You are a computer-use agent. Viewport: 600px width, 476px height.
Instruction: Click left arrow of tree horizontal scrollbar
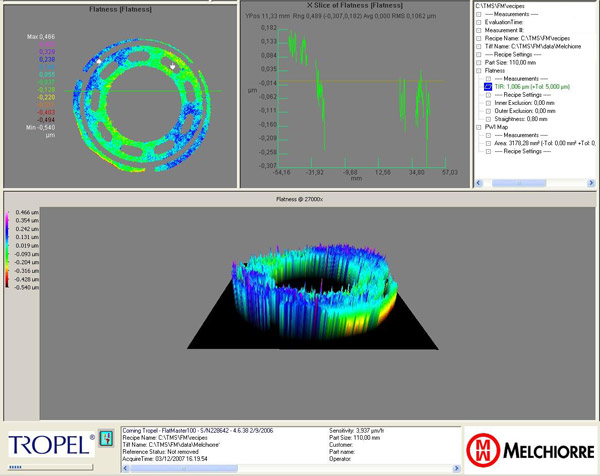point(478,184)
